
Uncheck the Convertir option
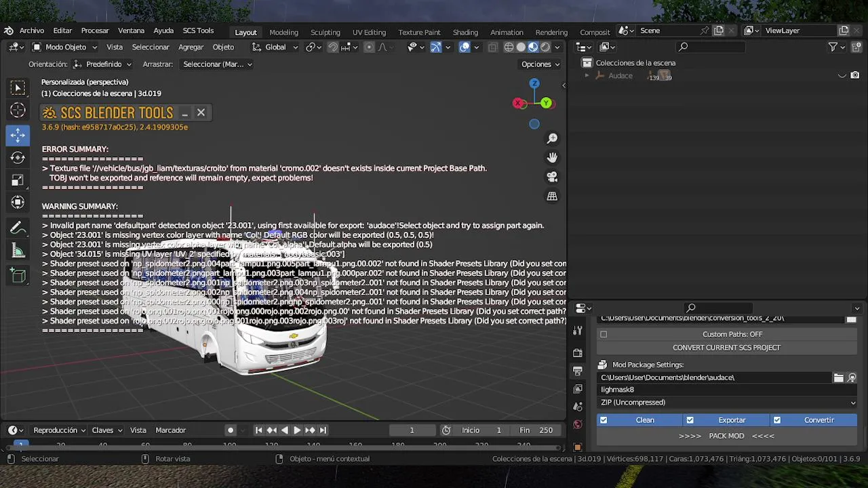coord(777,420)
